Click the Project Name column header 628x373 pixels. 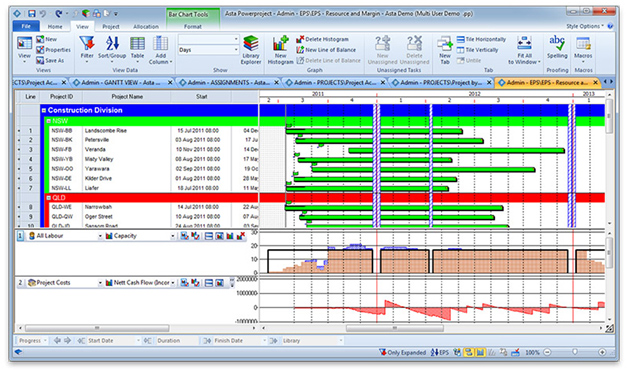click(127, 97)
